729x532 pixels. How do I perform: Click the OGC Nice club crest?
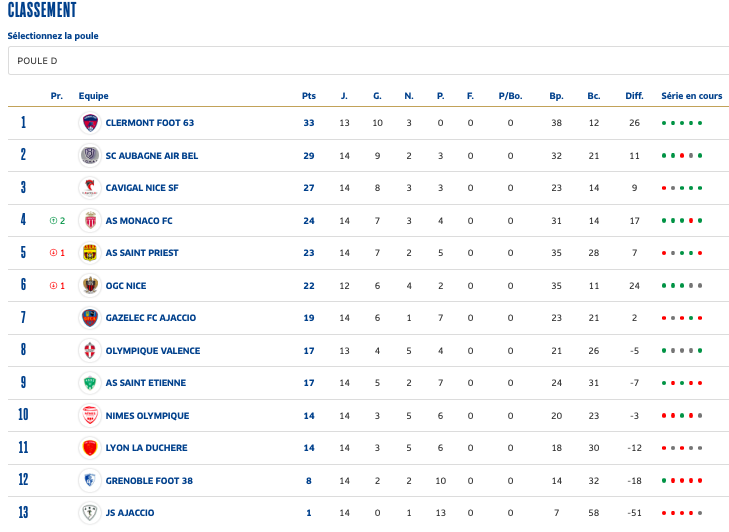click(90, 285)
